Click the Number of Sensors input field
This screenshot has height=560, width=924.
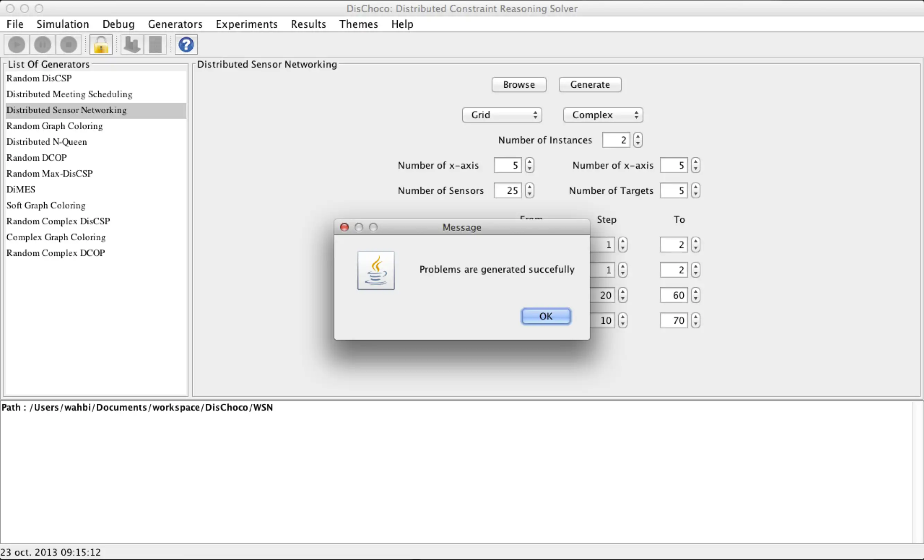pyautogui.click(x=507, y=190)
